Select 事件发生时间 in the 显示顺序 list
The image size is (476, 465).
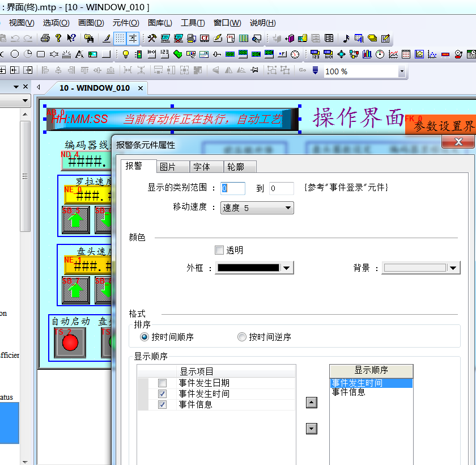point(357,383)
